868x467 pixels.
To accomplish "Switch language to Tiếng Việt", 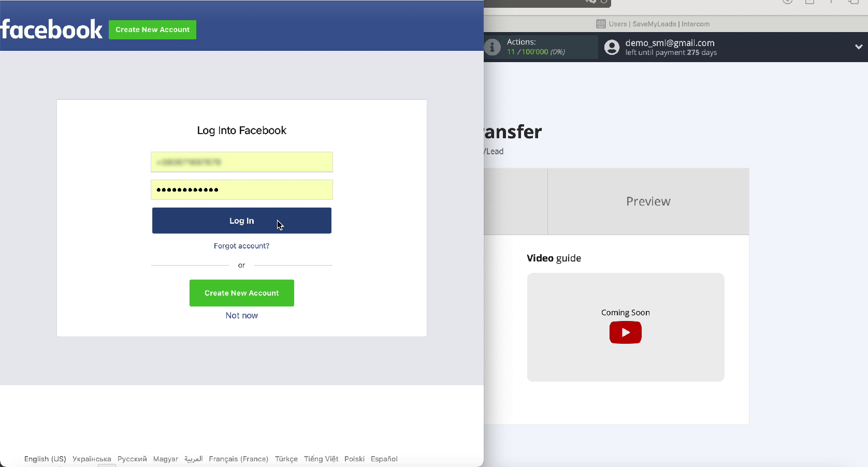I will click(x=321, y=459).
